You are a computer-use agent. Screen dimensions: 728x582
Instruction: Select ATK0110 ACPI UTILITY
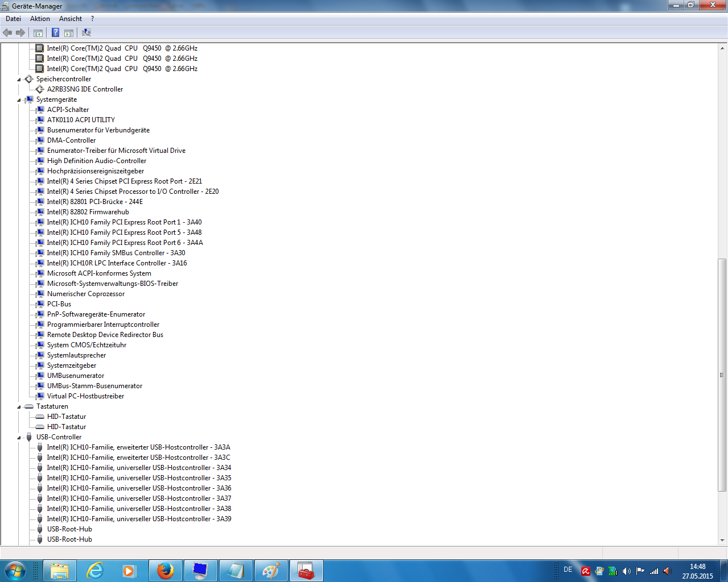click(x=81, y=120)
